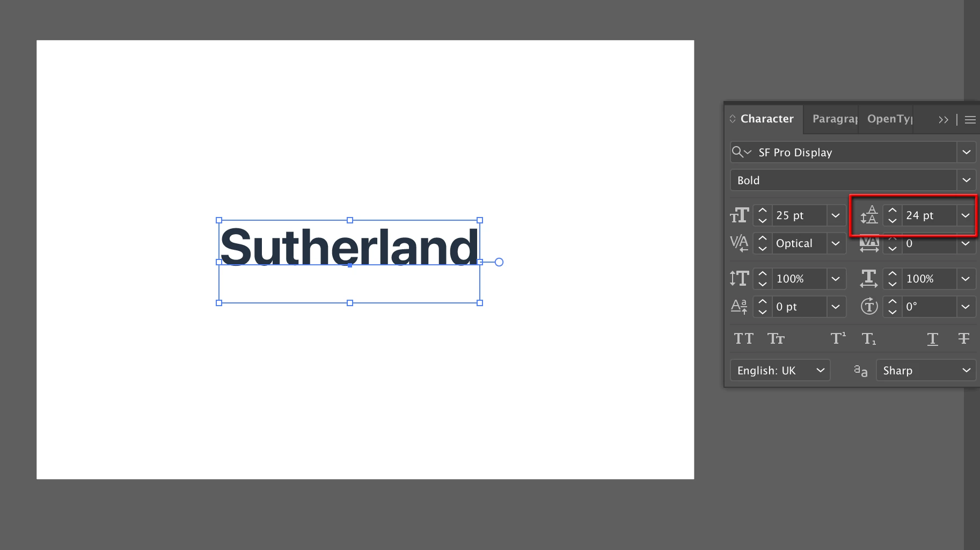The image size is (980, 550).
Task: Open the English: UK language dropdown
Action: 780,371
